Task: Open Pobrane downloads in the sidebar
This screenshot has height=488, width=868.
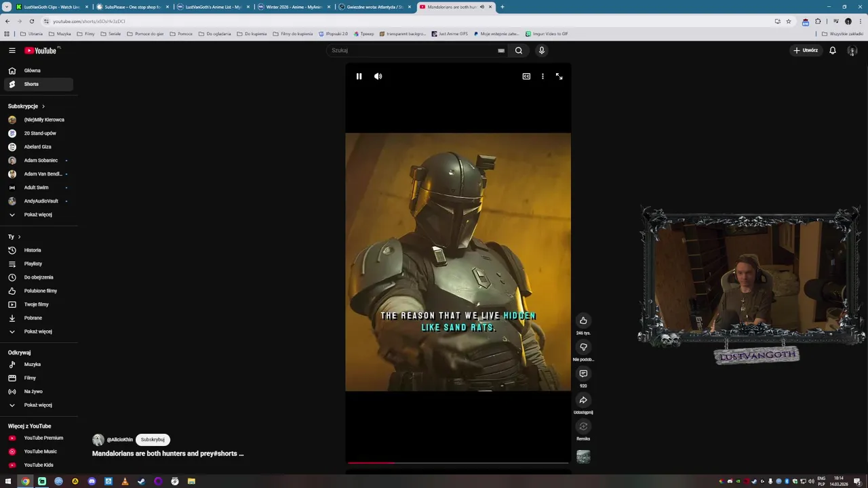Action: click(38, 318)
